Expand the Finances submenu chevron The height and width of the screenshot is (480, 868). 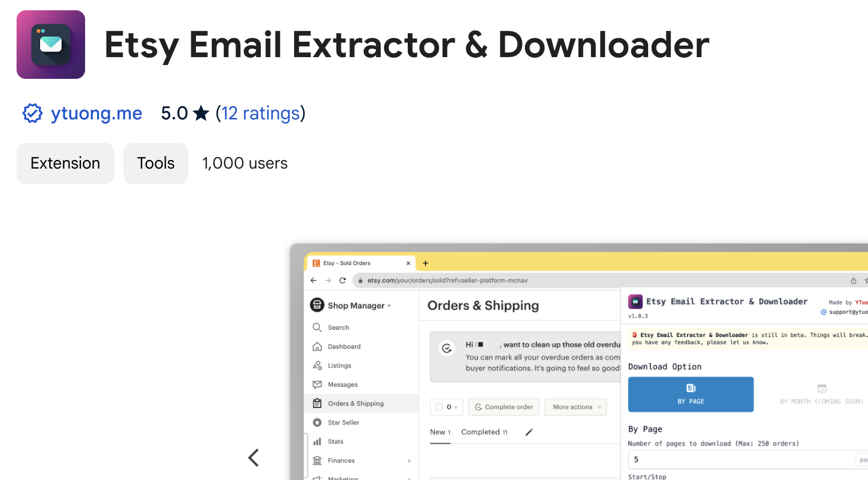[x=409, y=461]
